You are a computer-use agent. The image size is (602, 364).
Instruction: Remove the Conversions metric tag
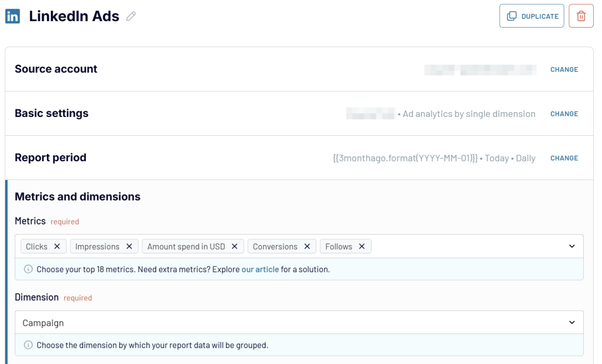click(307, 246)
